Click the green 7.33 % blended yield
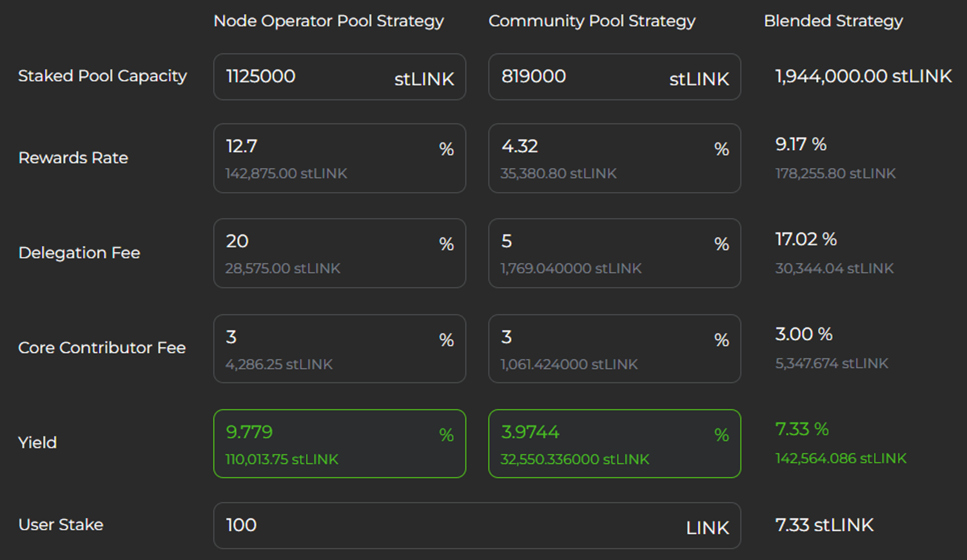The image size is (967, 560). 802,429
